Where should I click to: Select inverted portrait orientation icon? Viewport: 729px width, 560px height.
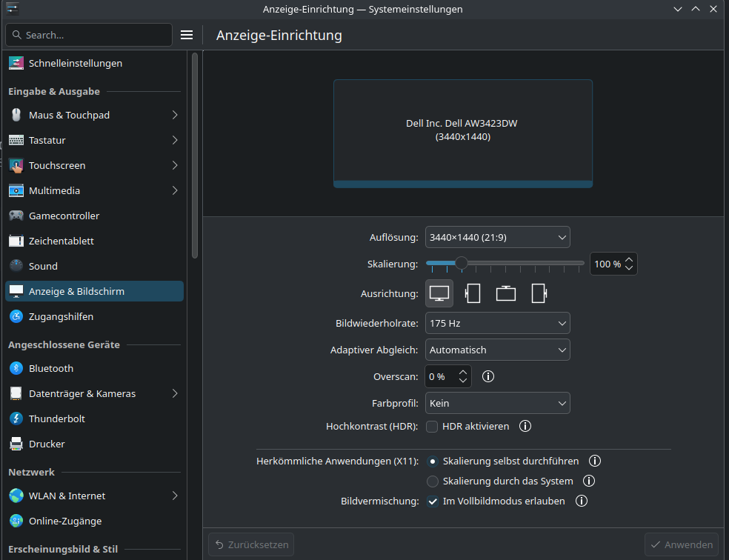539,293
